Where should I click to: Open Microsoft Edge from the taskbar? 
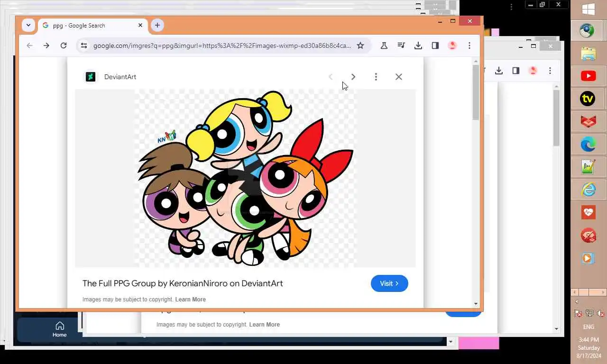pyautogui.click(x=589, y=144)
